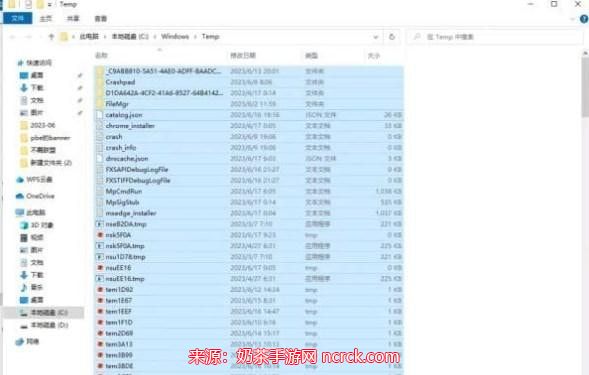589x375 pixels.
Task: Switch to the View ribbon tab
Action: [x=101, y=18]
